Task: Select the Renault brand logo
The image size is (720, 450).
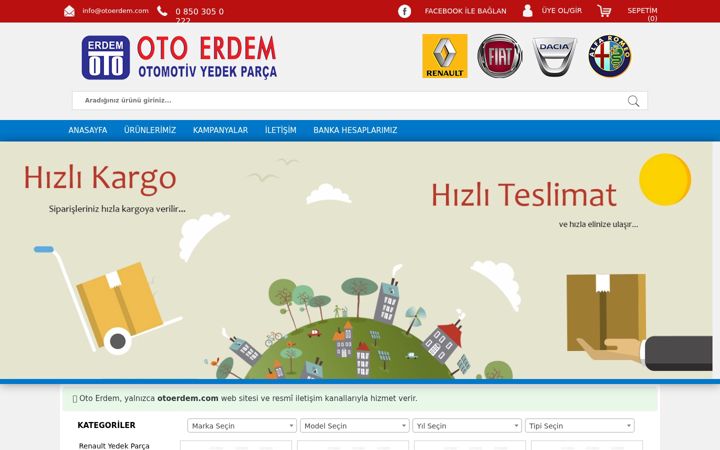Action: coord(444,56)
